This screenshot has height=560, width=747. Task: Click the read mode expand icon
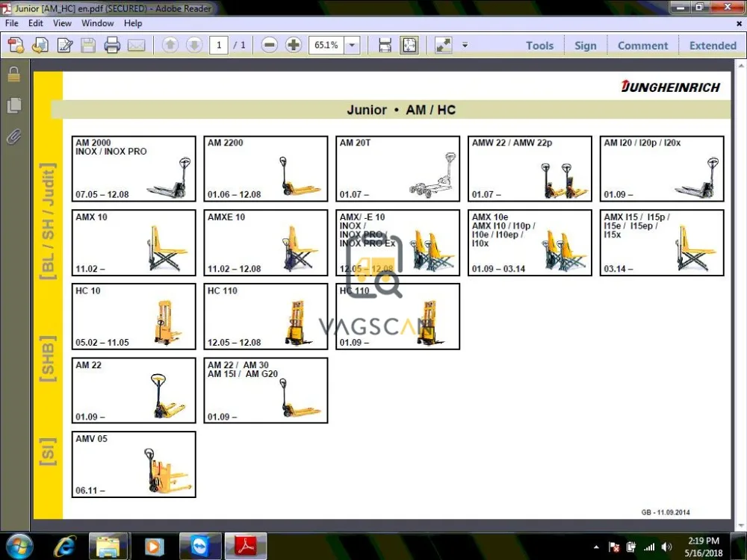444,46
